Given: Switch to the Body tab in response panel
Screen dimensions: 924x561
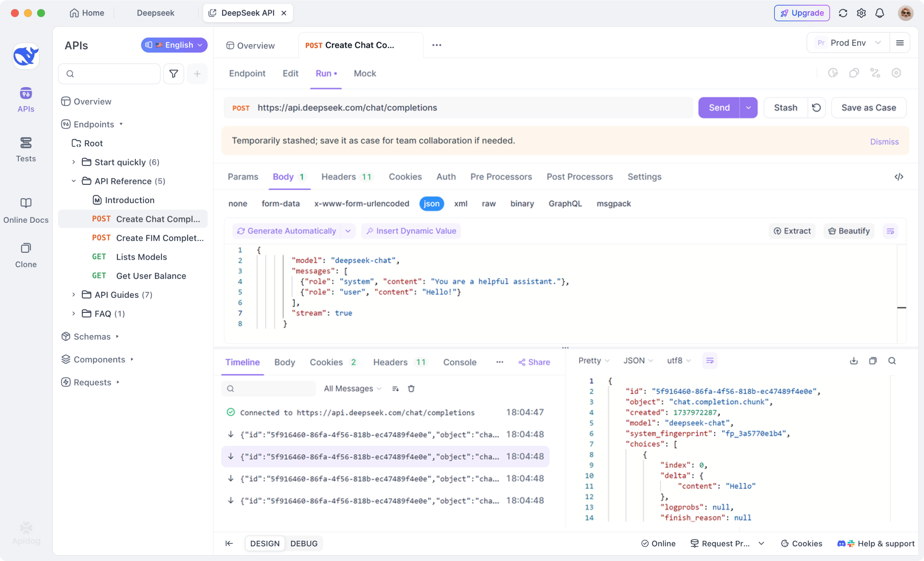Looking at the screenshot, I should point(284,361).
